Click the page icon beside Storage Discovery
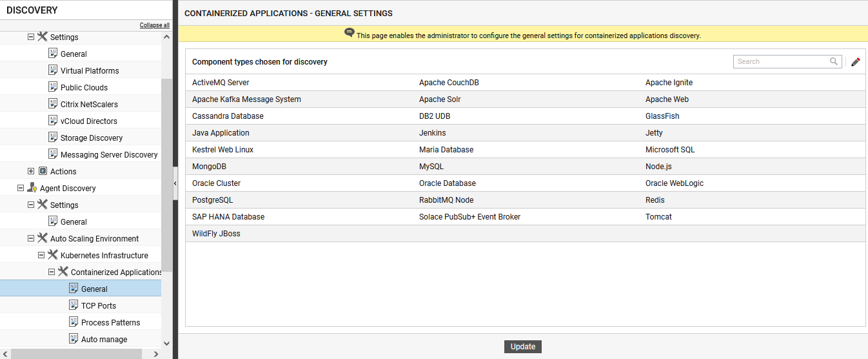The image size is (868, 359). pos(54,138)
